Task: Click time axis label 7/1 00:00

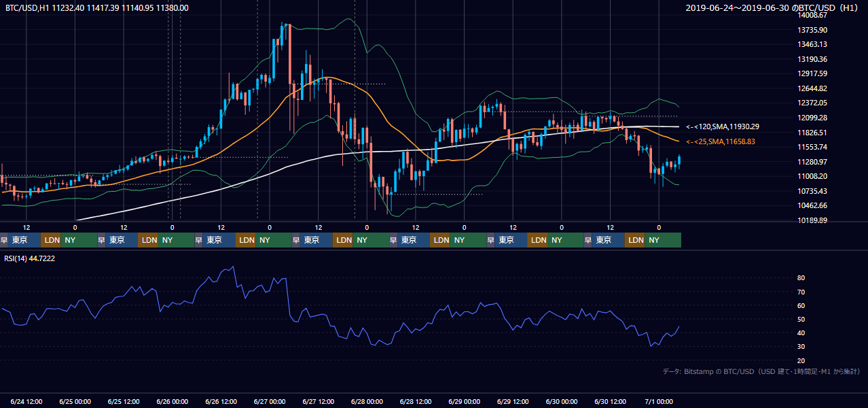Action: click(657, 401)
